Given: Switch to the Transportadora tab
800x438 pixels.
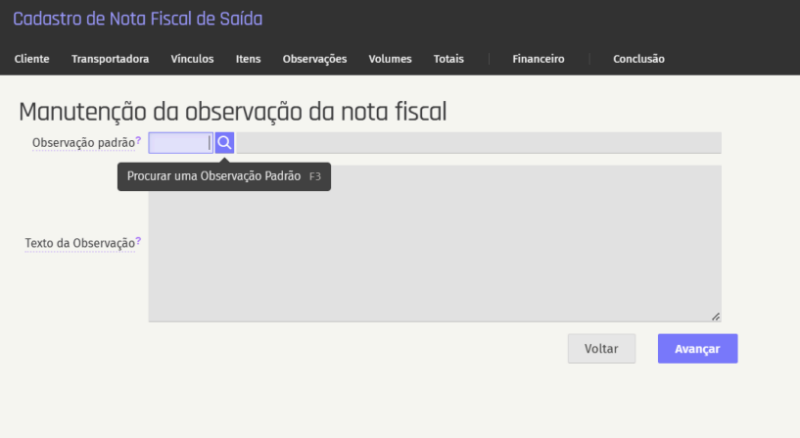Looking at the screenshot, I should tap(110, 59).
